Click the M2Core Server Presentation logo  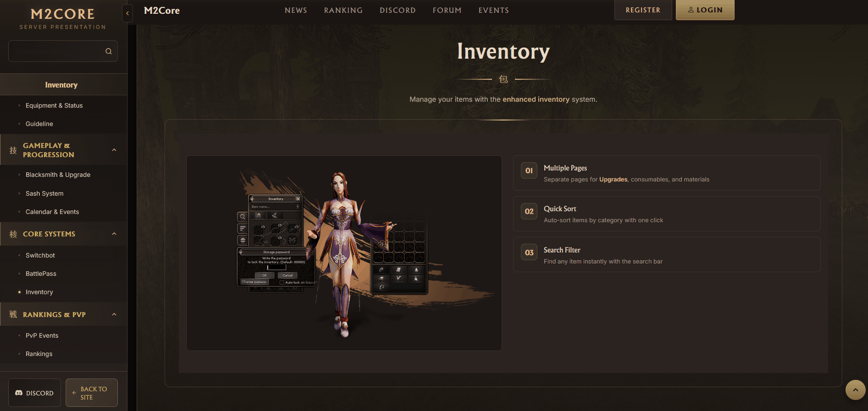tap(63, 19)
